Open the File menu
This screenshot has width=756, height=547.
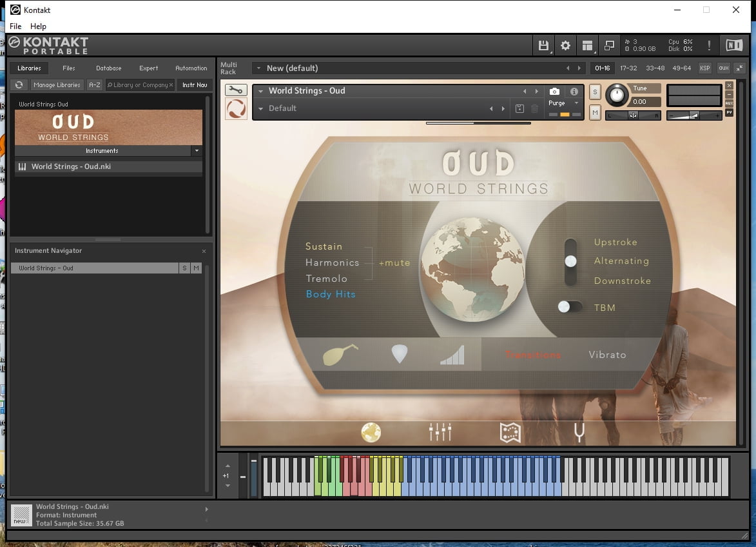pyautogui.click(x=15, y=26)
